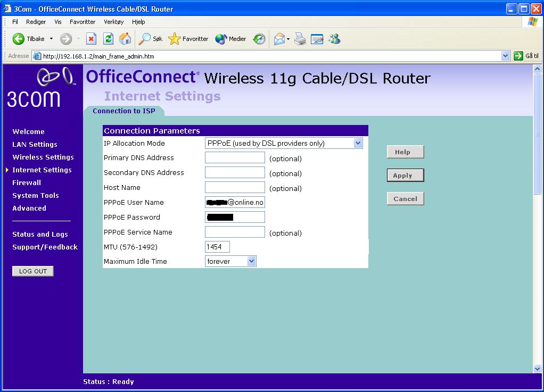Click the 'Connection Parameters' header
This screenshot has width=544, height=392.
(x=152, y=131)
